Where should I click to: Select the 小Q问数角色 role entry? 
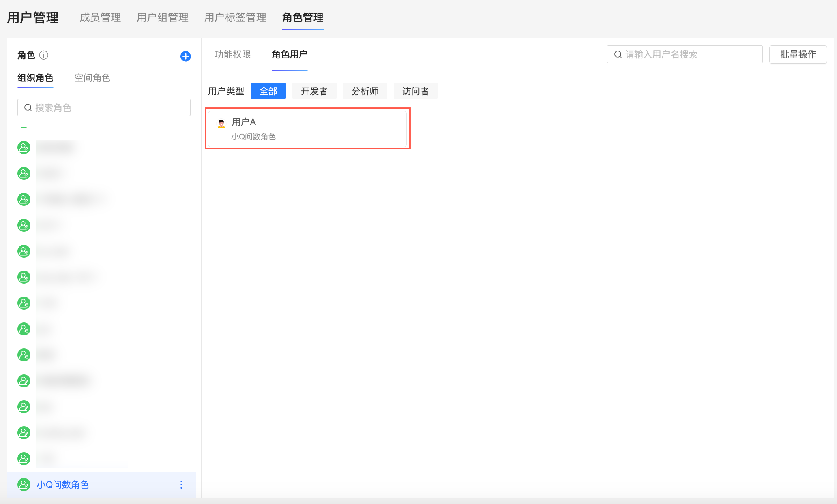pyautogui.click(x=63, y=485)
